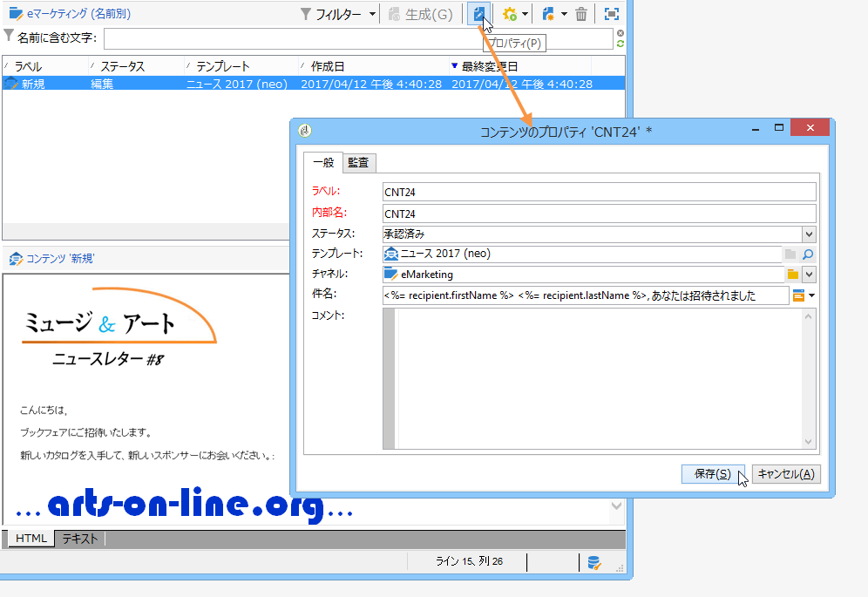
Task: Click the trash delete icon
Action: [581, 15]
